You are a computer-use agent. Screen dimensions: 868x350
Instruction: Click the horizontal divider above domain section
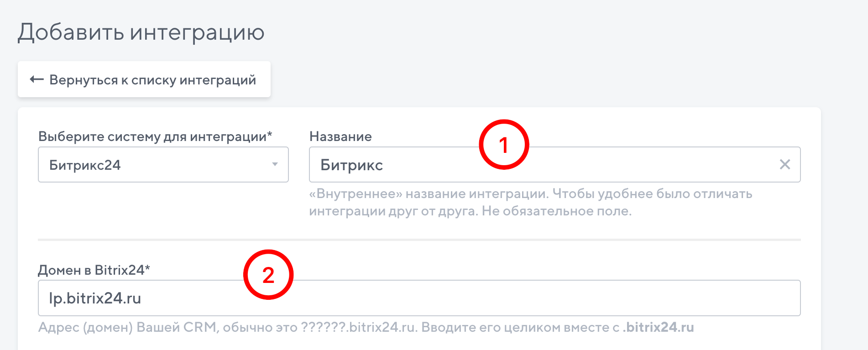419,240
